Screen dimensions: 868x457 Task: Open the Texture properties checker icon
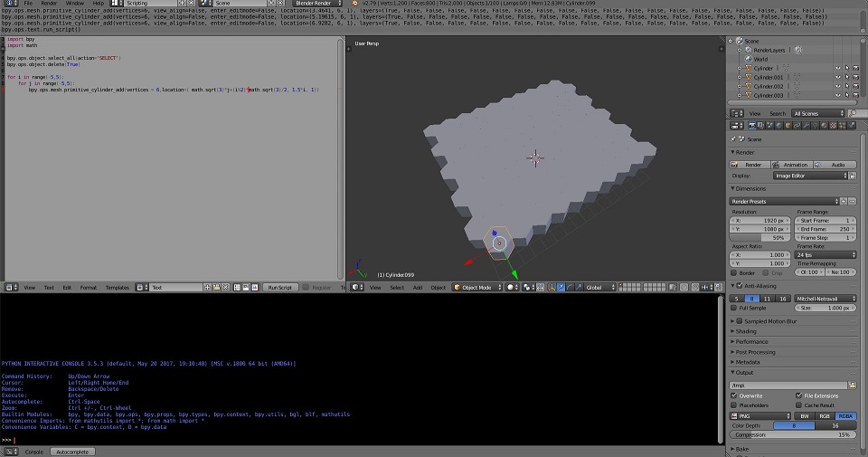[833, 126]
